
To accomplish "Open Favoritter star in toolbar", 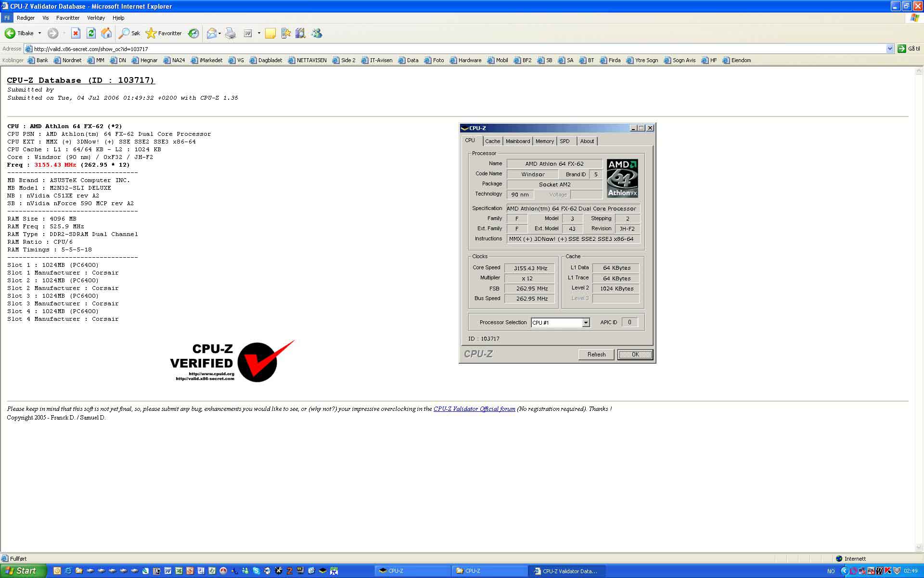I will (164, 33).
